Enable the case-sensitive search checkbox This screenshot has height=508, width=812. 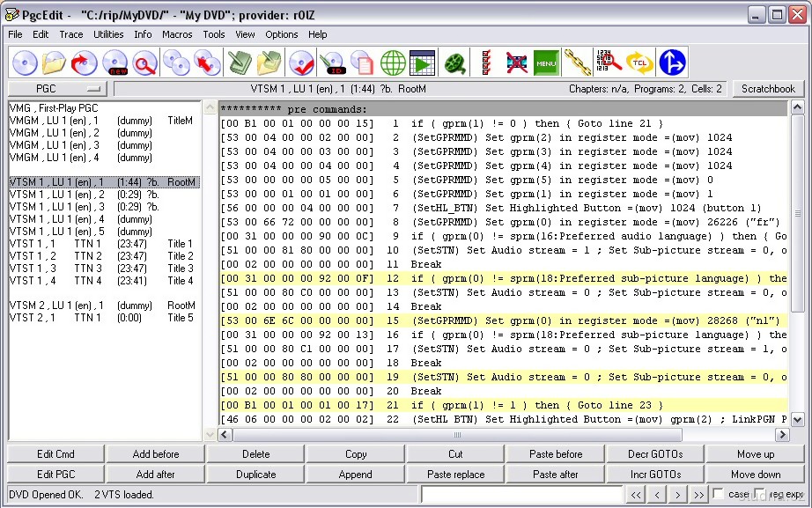718,495
